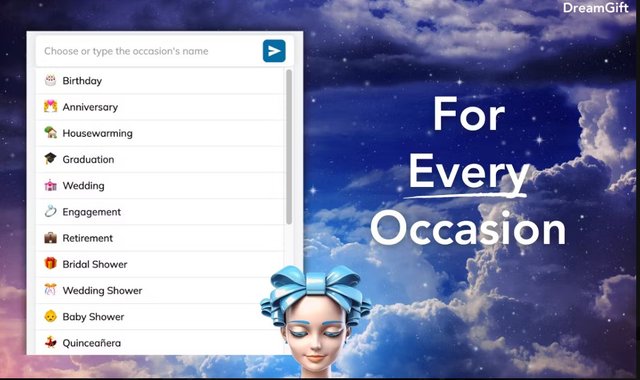
Task: Click the graduation cap icon
Action: (x=50, y=159)
